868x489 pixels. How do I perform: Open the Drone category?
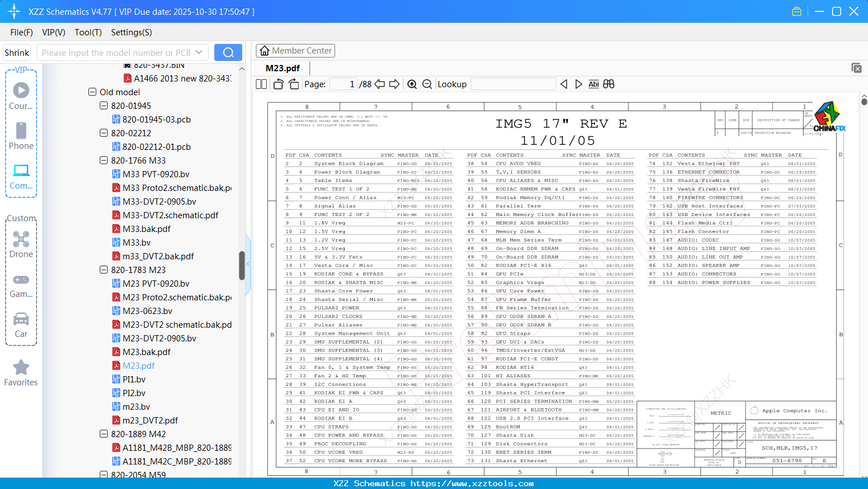click(x=21, y=244)
